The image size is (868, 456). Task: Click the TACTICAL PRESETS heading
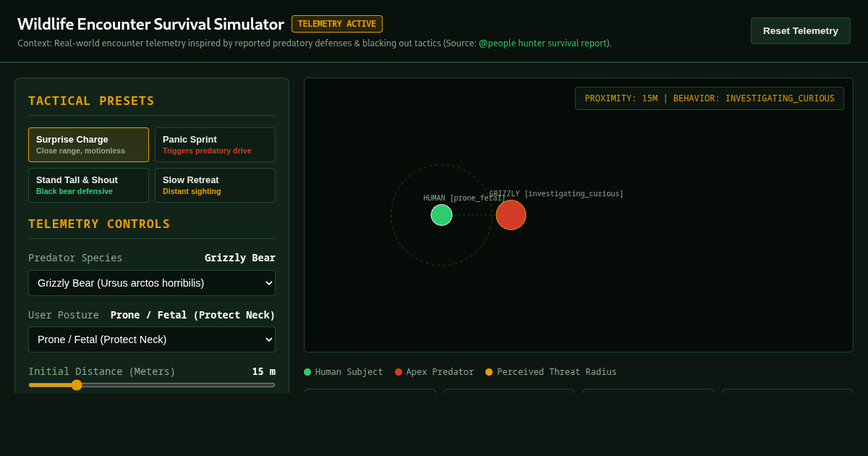point(91,101)
